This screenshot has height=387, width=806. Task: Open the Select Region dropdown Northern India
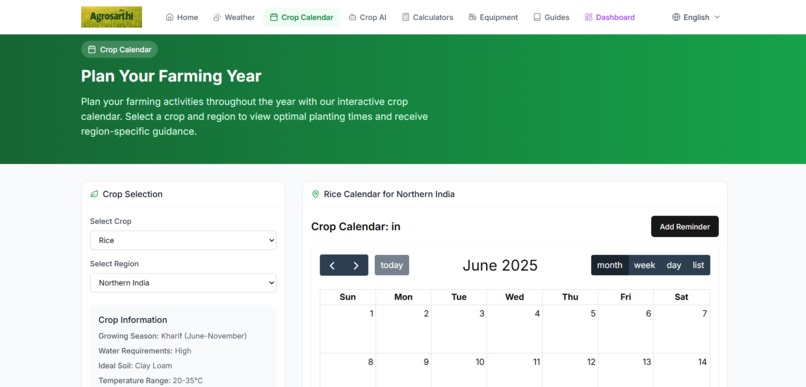click(183, 283)
